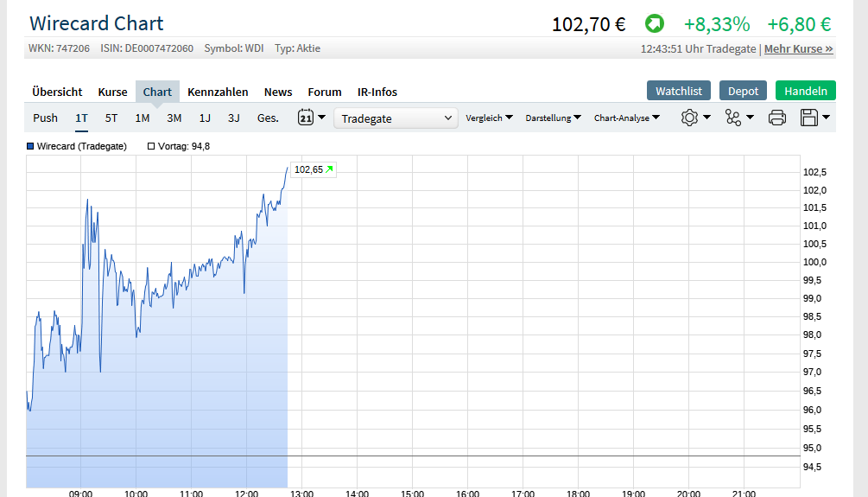Select the 1T timeframe
Viewport: 868px width, 497px height.
click(81, 118)
